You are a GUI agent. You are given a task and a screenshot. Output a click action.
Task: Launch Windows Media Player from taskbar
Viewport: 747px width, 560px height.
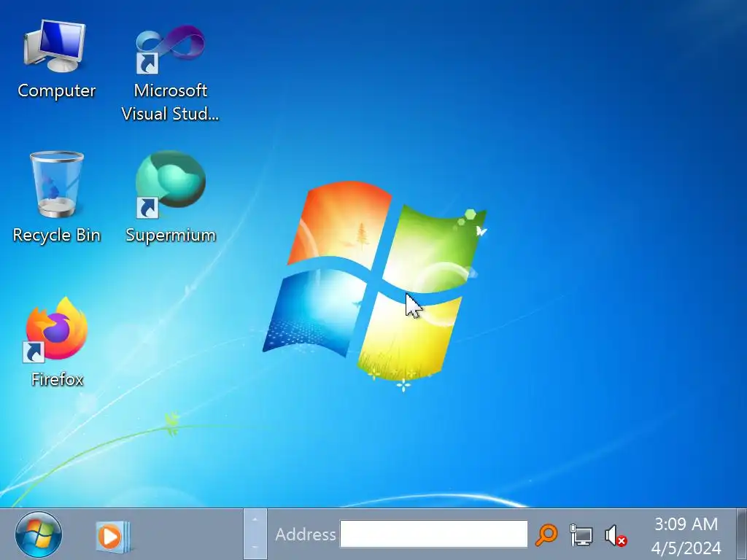coord(112,537)
